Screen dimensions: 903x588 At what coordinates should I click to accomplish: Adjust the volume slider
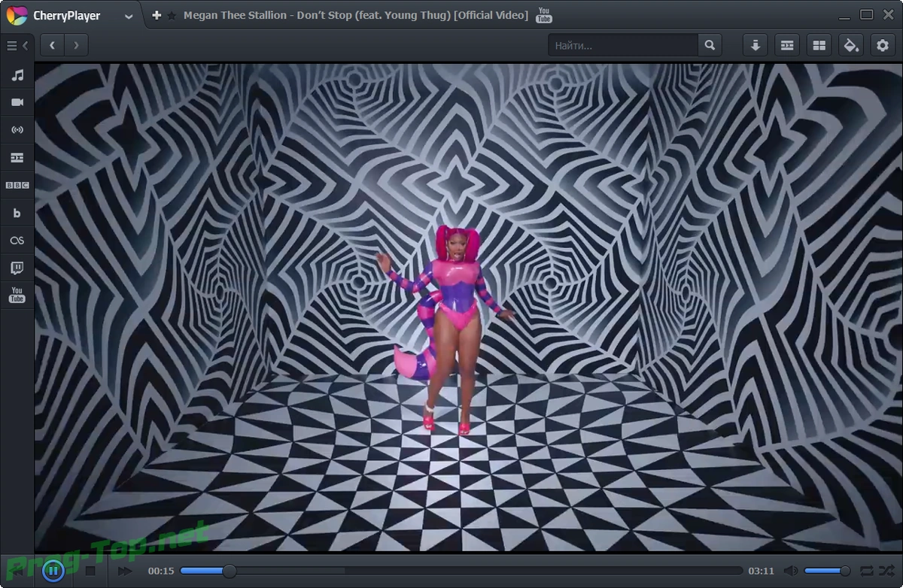pyautogui.click(x=828, y=571)
